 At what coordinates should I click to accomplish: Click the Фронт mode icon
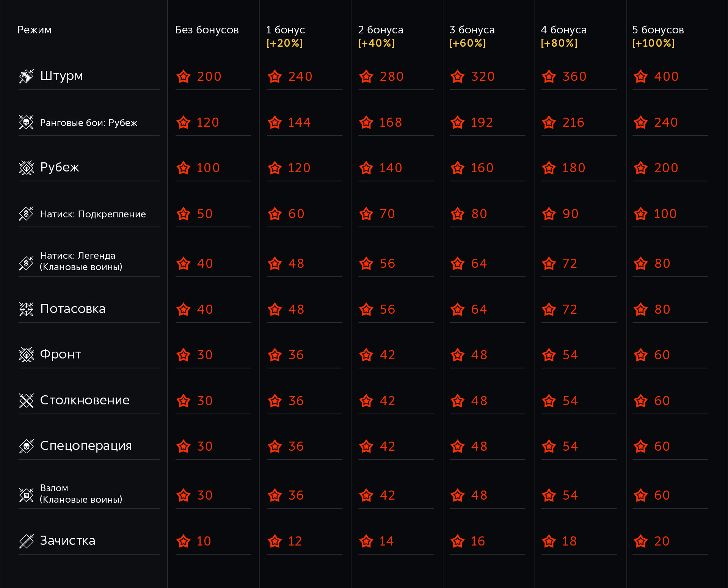pyautogui.click(x=26, y=355)
